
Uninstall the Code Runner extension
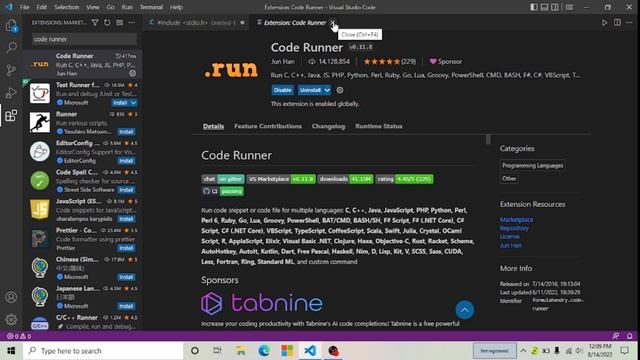[x=310, y=90]
